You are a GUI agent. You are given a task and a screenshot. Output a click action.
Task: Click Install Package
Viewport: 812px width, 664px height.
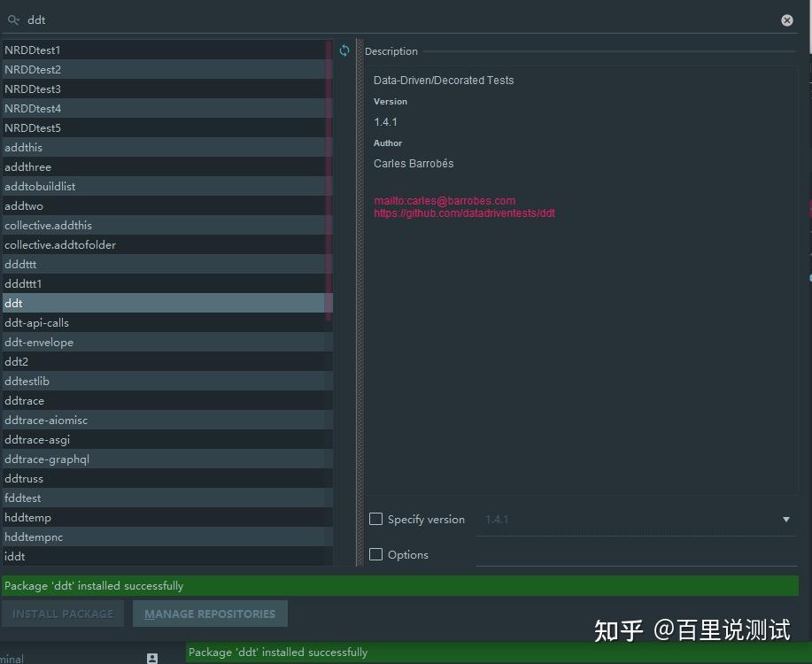[62, 614]
